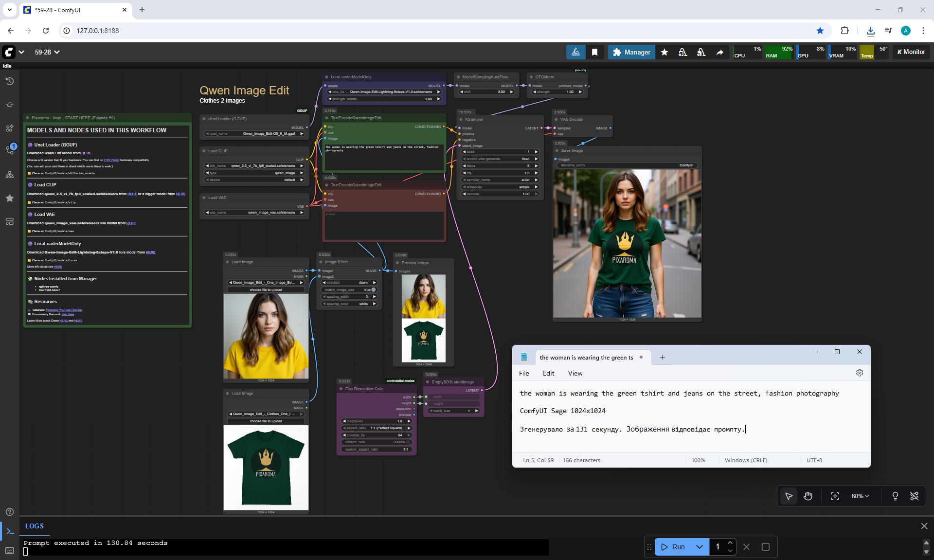Toggle the bottom logs terminal panel icon
Image resolution: width=934 pixels, height=560 pixels.
coord(10,531)
